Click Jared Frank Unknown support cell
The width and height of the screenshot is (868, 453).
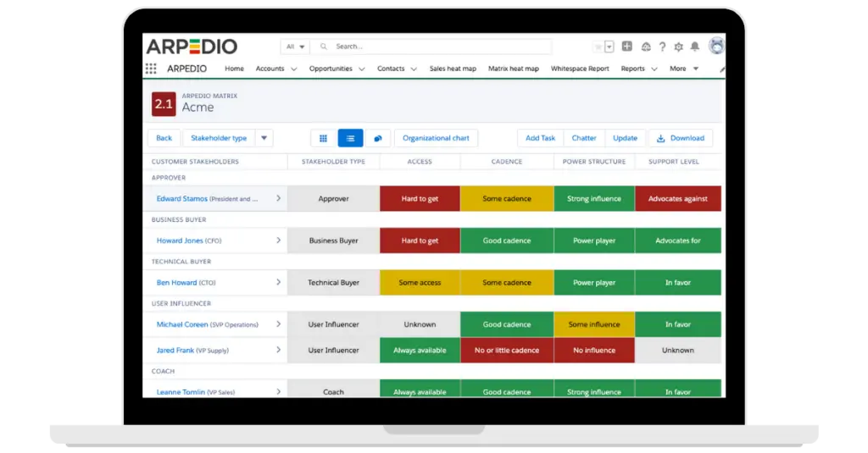(x=677, y=350)
